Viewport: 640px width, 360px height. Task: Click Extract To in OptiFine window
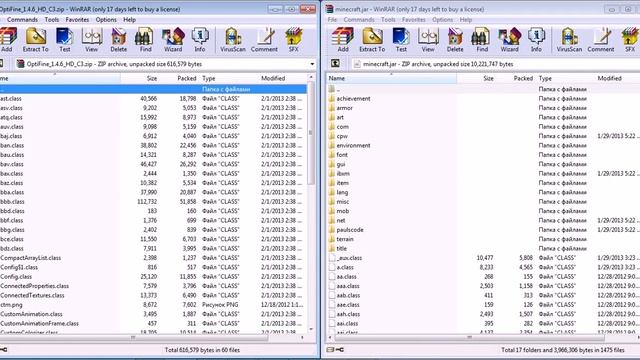click(36, 40)
